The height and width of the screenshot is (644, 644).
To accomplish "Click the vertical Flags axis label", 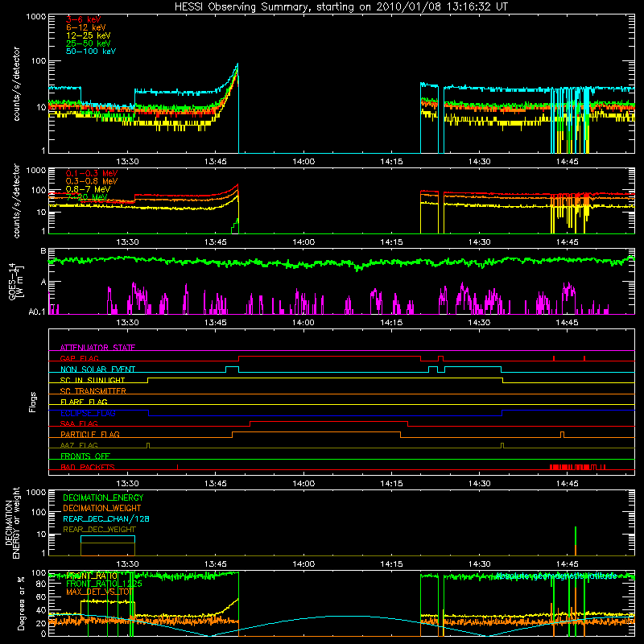I will (x=33, y=402).
